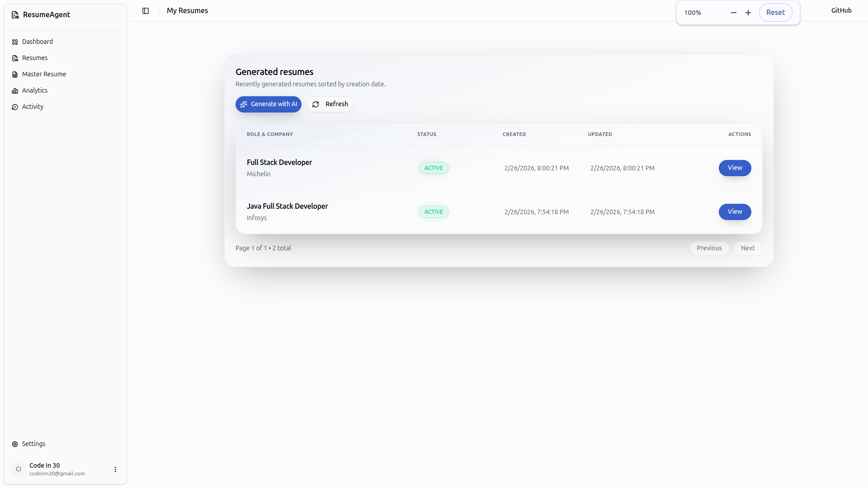Go to the Previous page
This screenshot has height=488, width=868.
point(709,249)
